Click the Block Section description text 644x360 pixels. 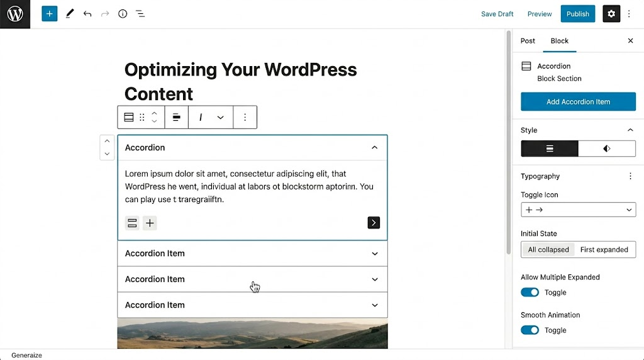[559, 79]
